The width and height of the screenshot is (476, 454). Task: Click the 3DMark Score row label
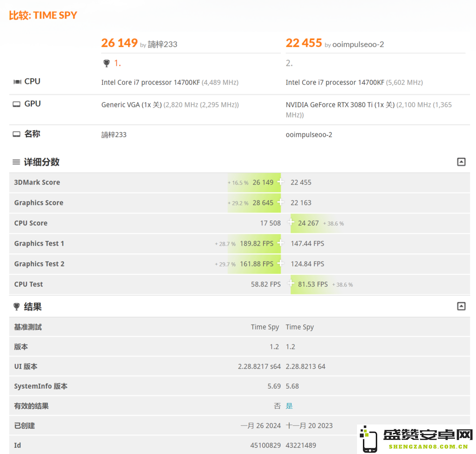point(37,182)
